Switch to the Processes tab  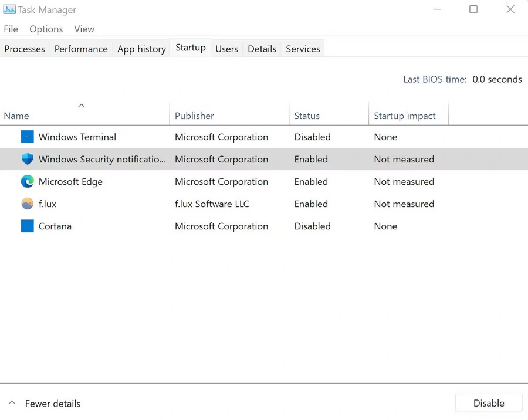coord(25,49)
